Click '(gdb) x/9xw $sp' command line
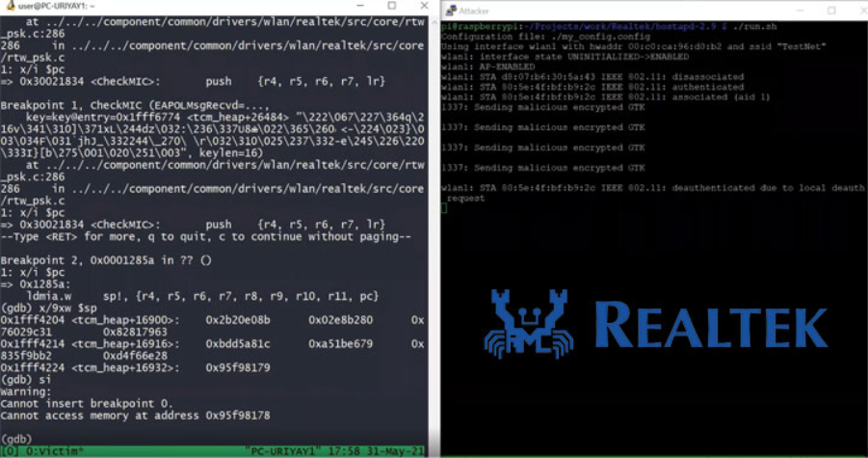 pyautogui.click(x=48, y=308)
